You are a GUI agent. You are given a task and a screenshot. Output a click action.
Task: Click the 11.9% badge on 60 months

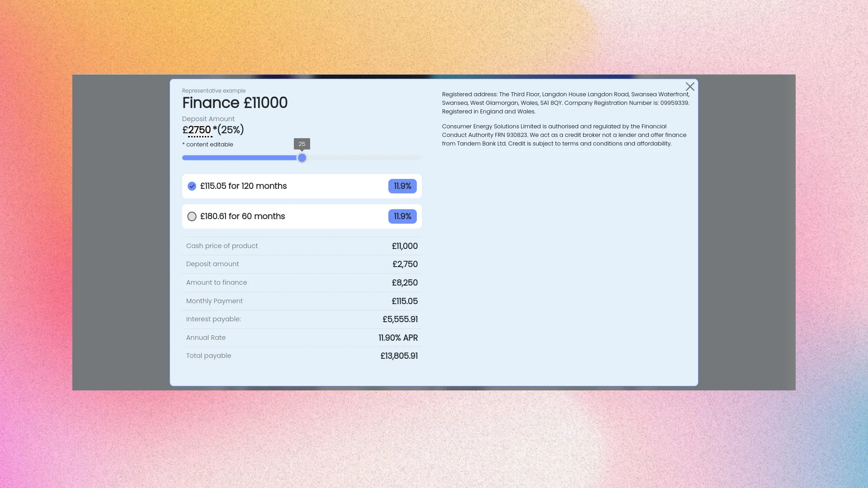point(402,216)
